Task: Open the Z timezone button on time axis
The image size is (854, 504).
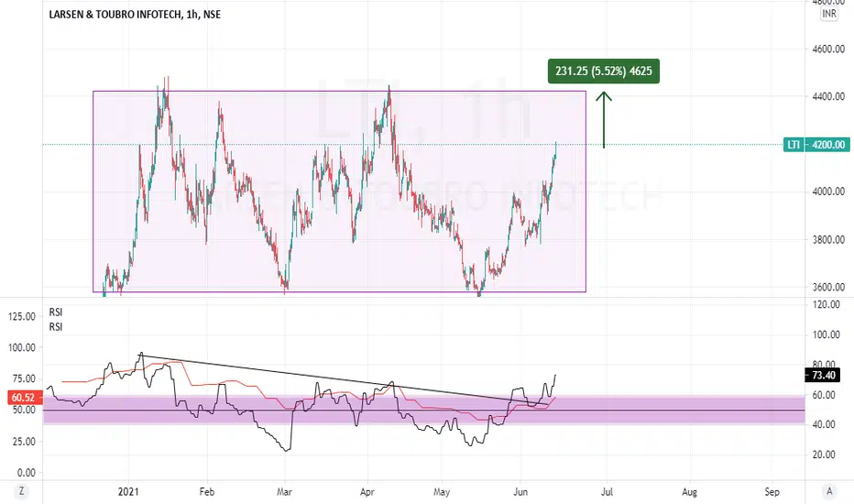Action: (x=21, y=491)
